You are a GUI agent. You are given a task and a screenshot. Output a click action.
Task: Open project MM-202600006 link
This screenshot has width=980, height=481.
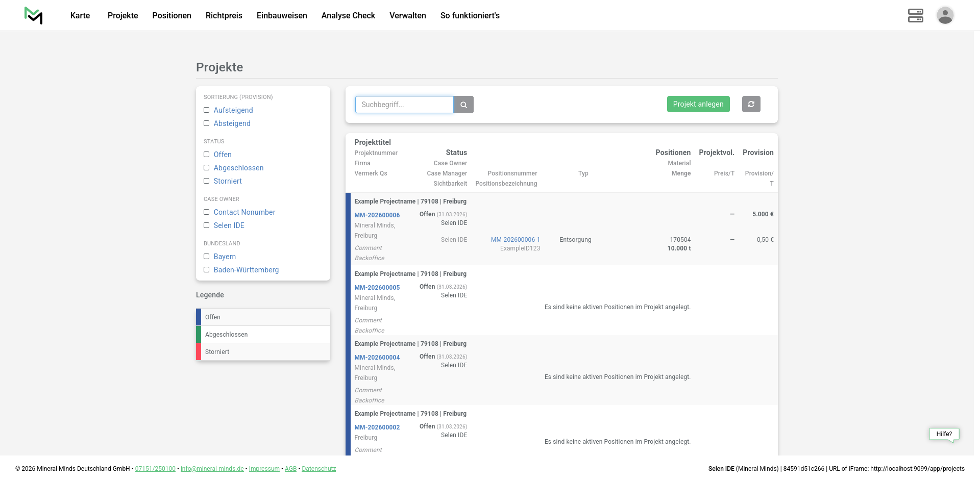377,215
